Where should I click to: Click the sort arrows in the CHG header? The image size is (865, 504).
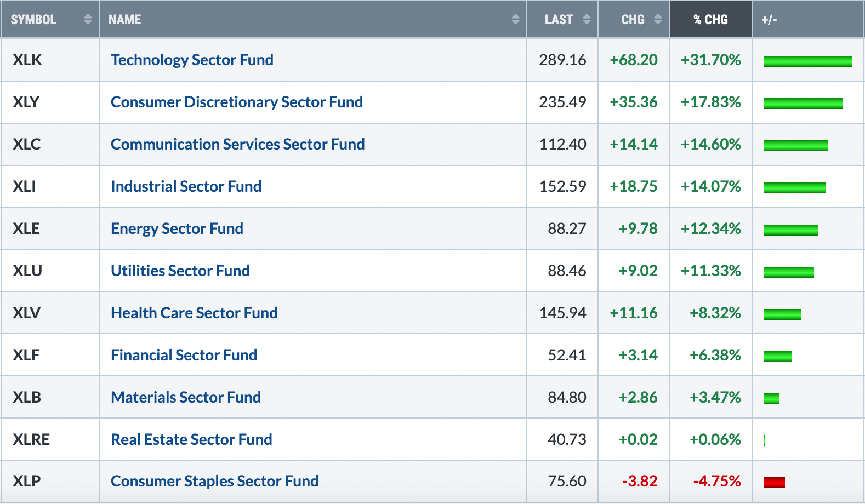click(658, 20)
